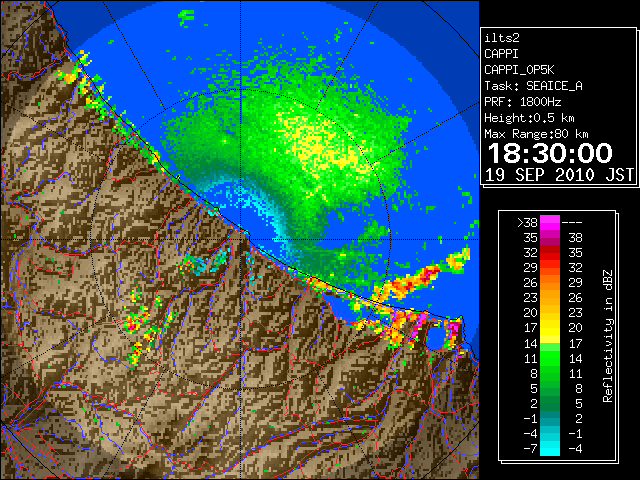This screenshot has height=480, width=640.
Task: Click the '19 SEP 2010 JST' date
Action: click(559, 175)
